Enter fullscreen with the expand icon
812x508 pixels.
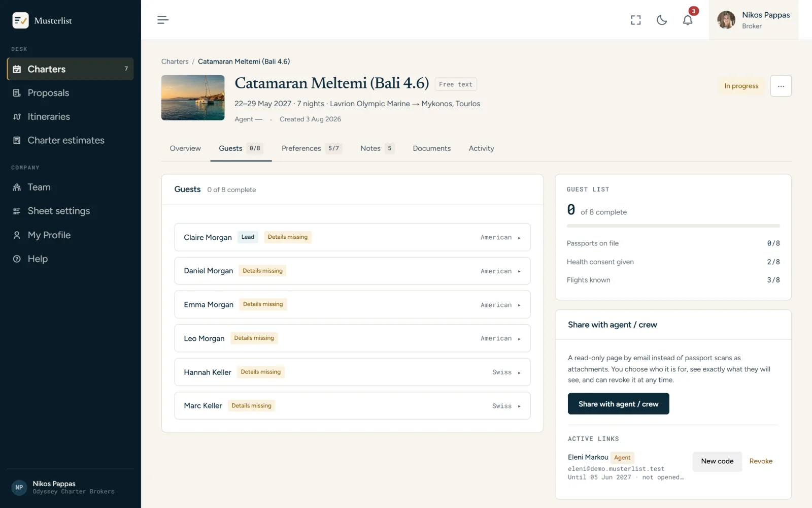pos(636,20)
